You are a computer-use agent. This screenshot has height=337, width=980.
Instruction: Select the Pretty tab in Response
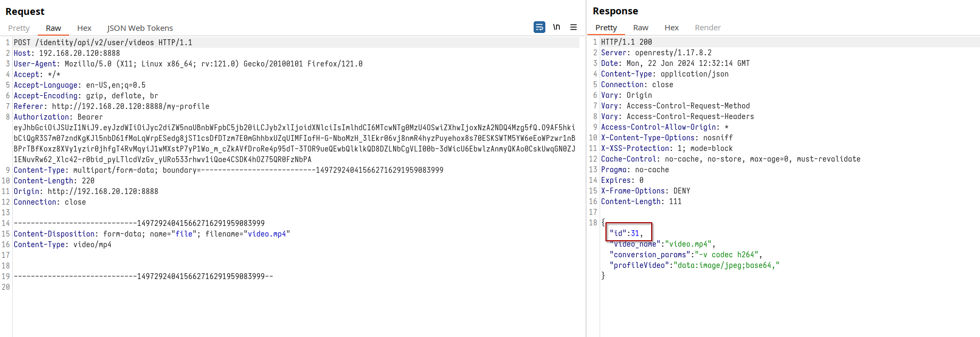(x=606, y=28)
